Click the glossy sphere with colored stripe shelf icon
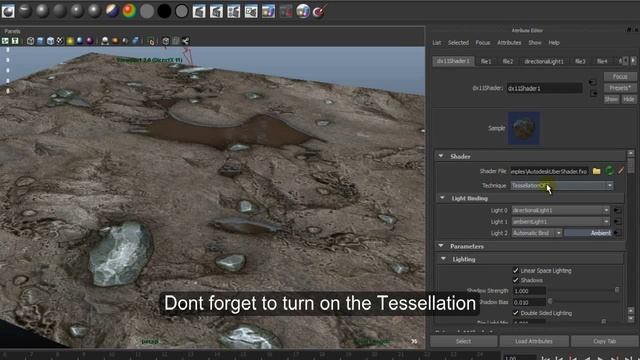640x360 pixels. coord(303,11)
